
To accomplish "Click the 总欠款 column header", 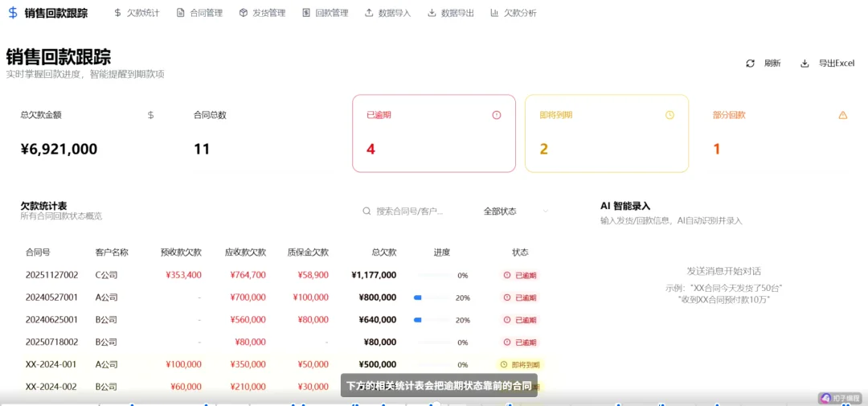I will coord(383,252).
